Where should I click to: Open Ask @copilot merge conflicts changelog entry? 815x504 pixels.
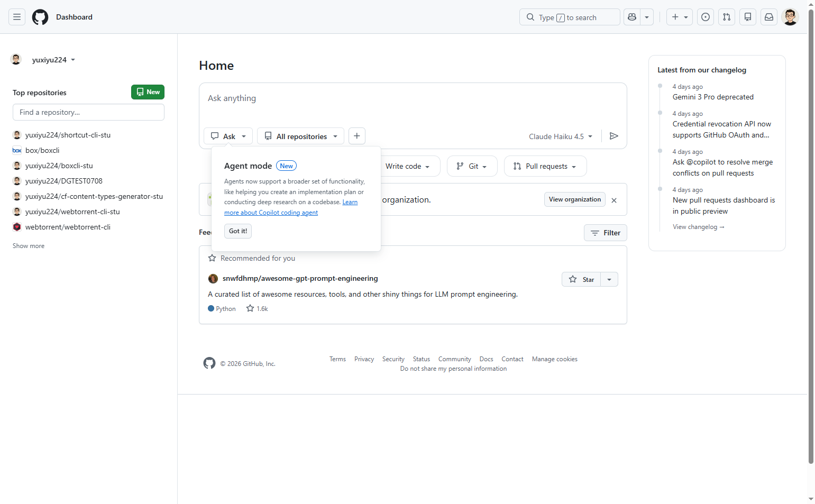click(x=722, y=168)
